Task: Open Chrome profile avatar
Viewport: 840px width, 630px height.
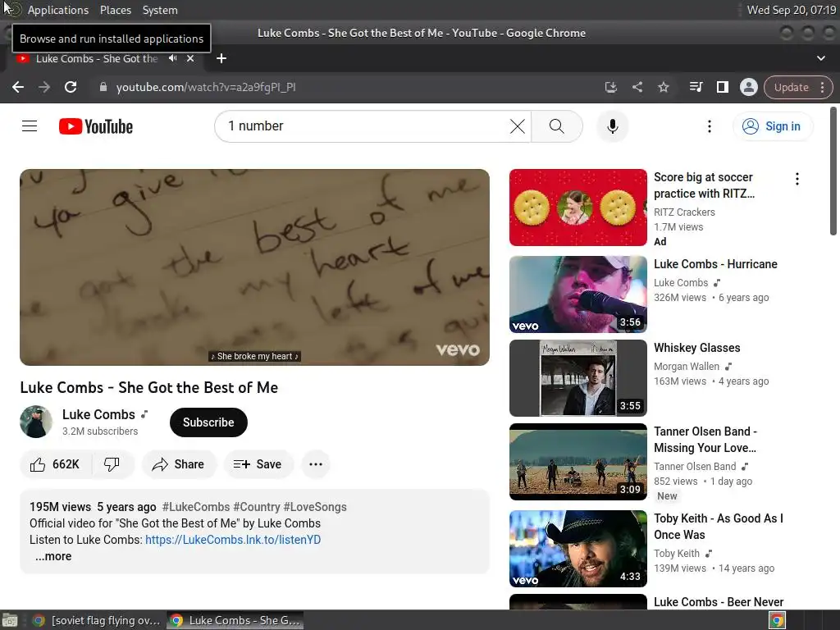Action: click(x=748, y=87)
